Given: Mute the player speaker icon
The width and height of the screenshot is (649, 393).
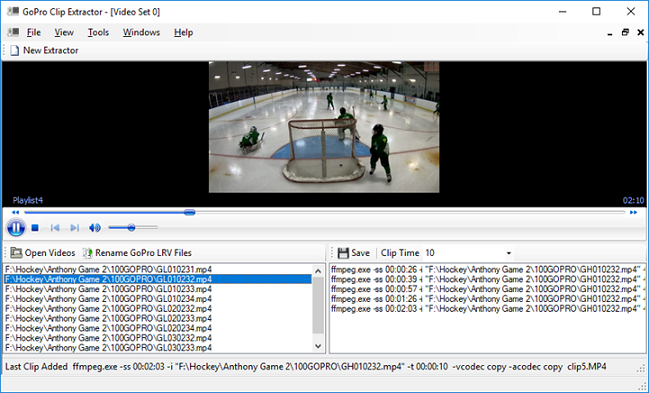Looking at the screenshot, I should click(95, 228).
